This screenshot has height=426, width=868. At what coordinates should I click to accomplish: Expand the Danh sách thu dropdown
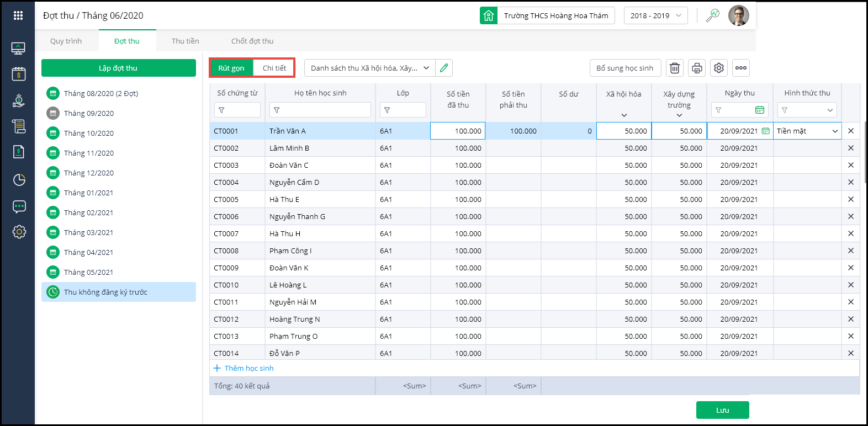(x=369, y=68)
